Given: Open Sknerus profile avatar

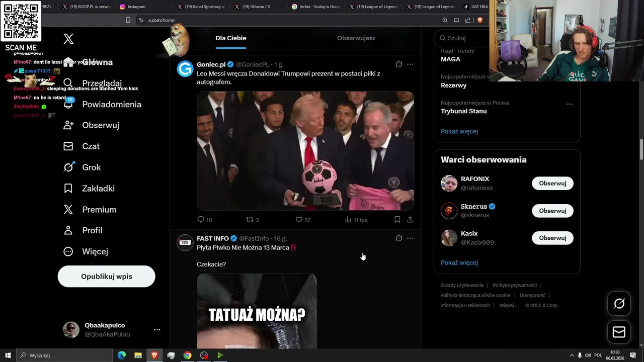Looking at the screenshot, I should pyautogui.click(x=449, y=211).
